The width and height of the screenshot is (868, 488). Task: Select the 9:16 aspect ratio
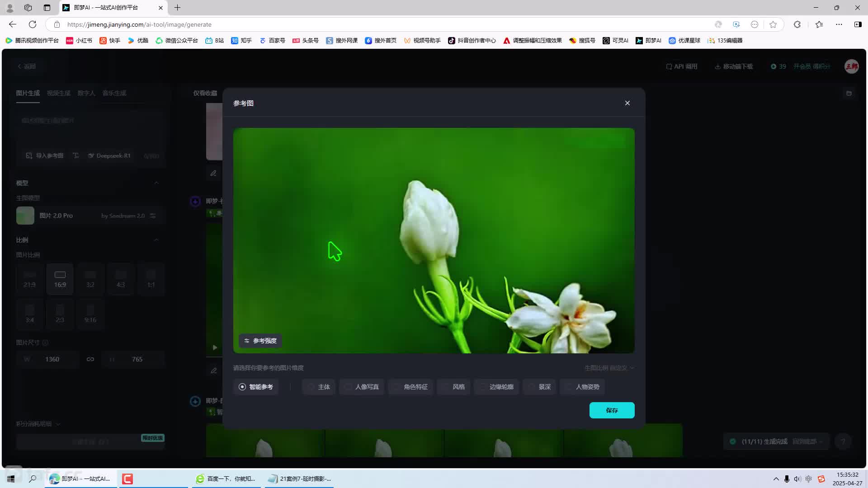[x=90, y=314]
